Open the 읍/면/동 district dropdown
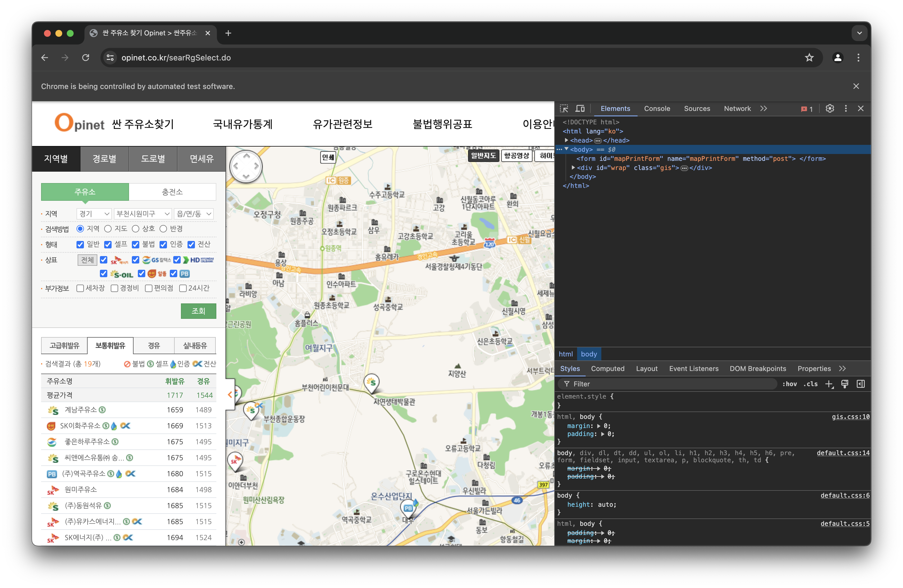Viewport: 903px width, 588px height. point(194,214)
